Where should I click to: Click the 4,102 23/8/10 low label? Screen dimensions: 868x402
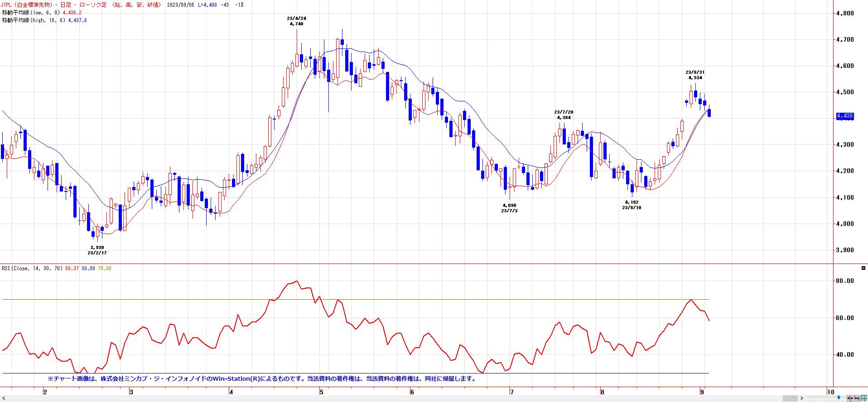coord(632,205)
